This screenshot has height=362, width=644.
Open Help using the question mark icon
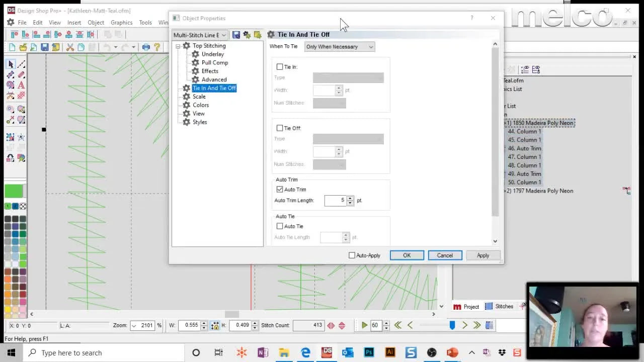pos(157,48)
